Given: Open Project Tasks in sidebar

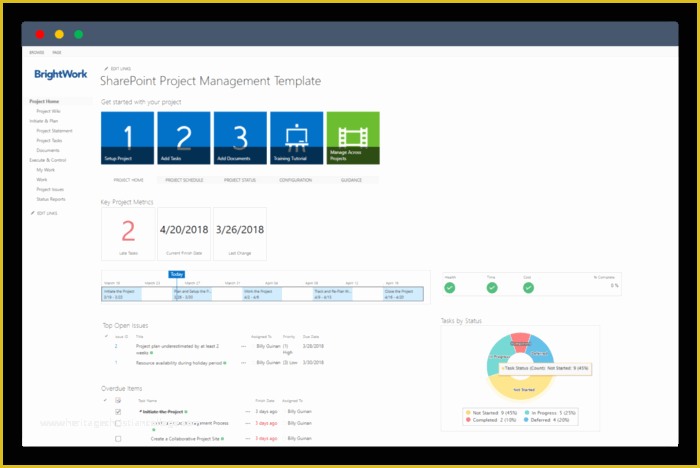Looking at the screenshot, I should 49,141.
